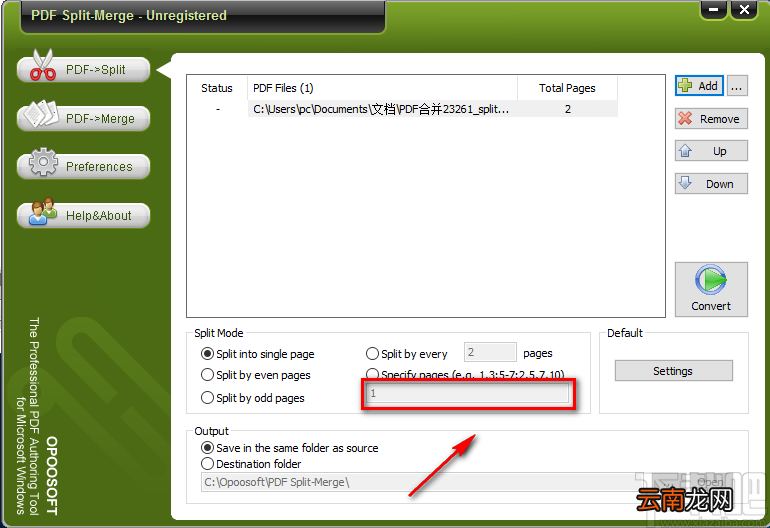Screen dimensions: 770x528
Task: Move the file Up in the list
Action: point(711,151)
